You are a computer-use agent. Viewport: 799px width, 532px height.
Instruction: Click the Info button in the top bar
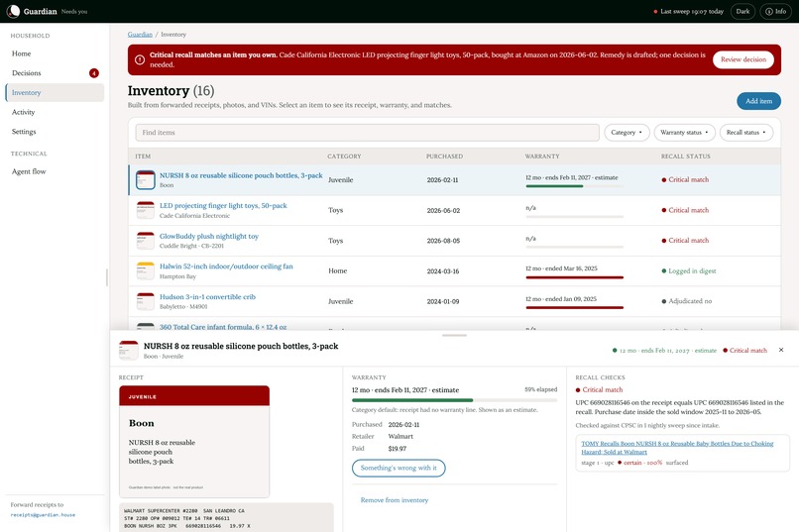coord(775,11)
